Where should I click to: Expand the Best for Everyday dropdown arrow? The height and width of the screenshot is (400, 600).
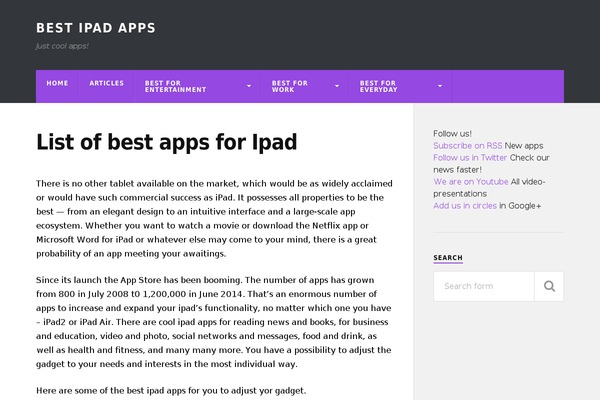tap(440, 86)
